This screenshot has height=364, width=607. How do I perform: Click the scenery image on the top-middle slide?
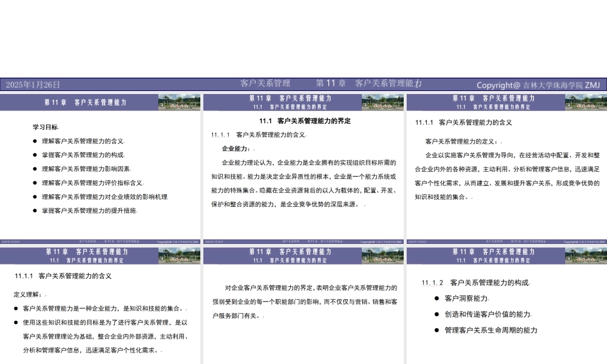[x=382, y=104]
